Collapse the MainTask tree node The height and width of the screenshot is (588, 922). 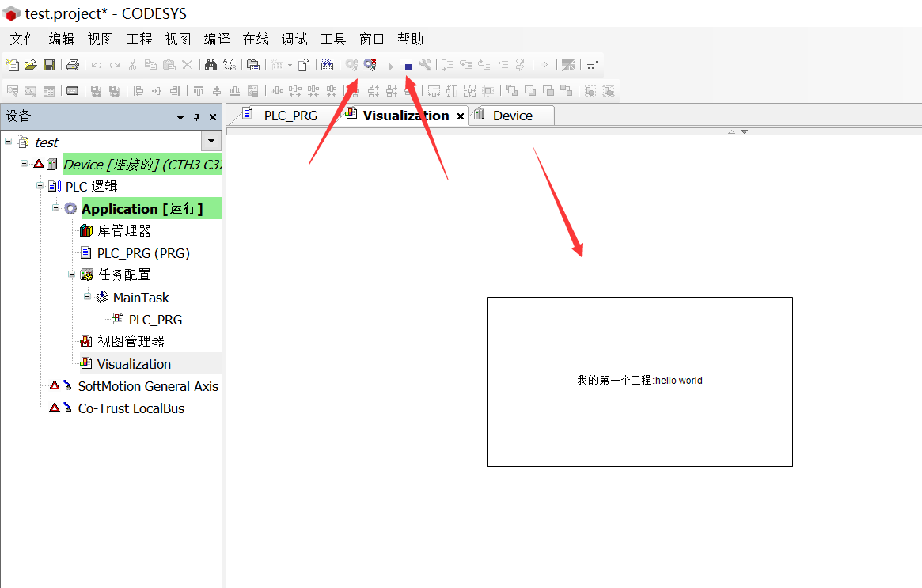coord(86,297)
